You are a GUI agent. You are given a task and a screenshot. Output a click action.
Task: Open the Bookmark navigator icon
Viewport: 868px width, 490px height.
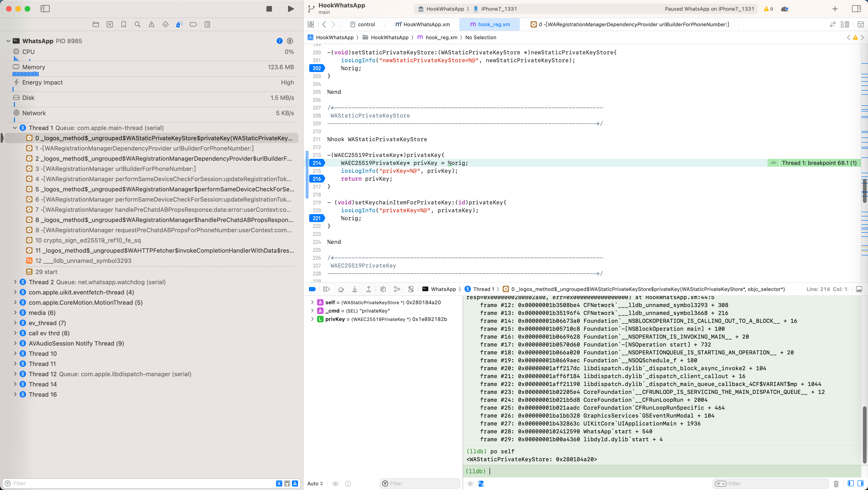[124, 24]
